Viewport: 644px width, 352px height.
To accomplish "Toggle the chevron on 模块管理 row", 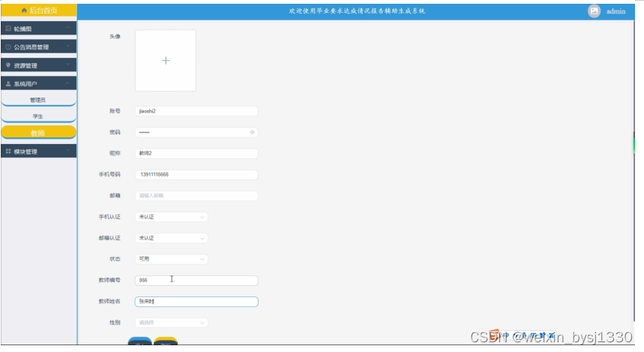I will coord(67,151).
